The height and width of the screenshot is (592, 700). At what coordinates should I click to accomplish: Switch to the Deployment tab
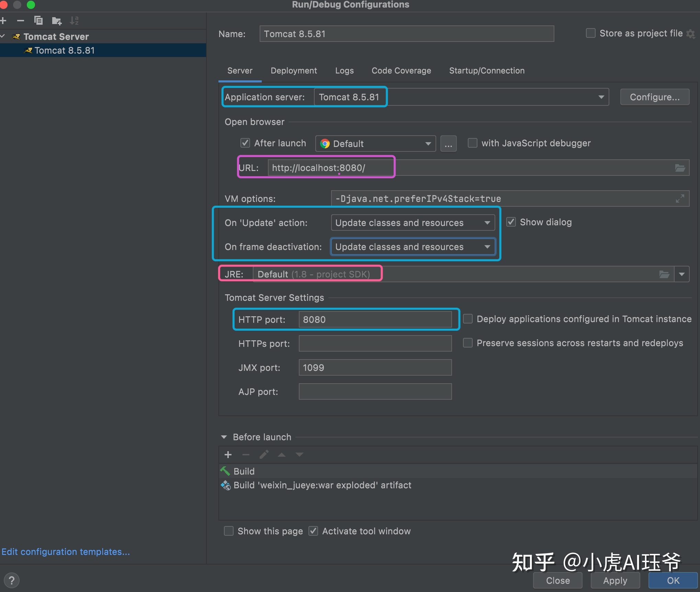tap(294, 71)
